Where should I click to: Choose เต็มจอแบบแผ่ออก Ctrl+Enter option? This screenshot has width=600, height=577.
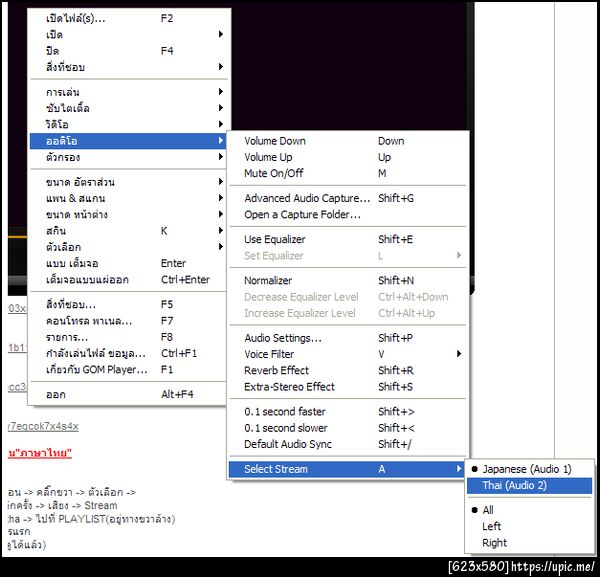tap(128, 279)
